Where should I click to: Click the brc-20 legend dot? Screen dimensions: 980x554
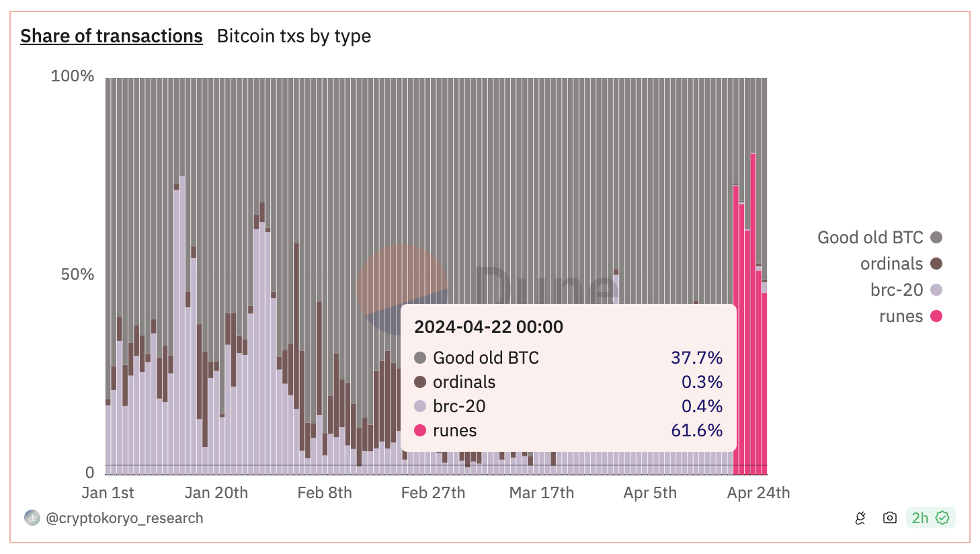click(x=937, y=290)
